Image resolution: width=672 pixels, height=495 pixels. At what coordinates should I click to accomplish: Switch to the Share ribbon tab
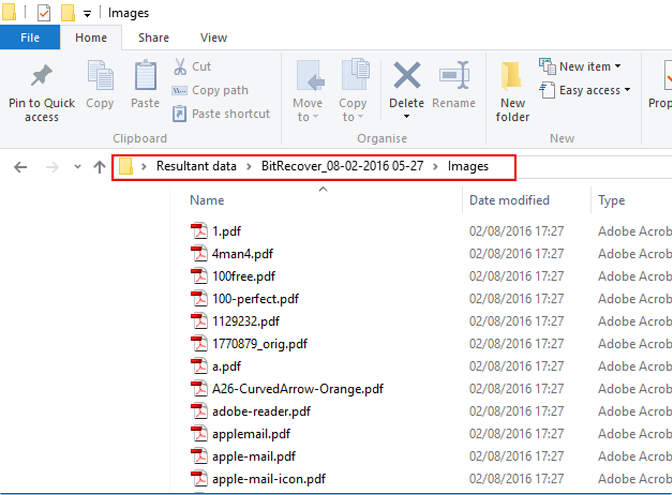pyautogui.click(x=153, y=37)
